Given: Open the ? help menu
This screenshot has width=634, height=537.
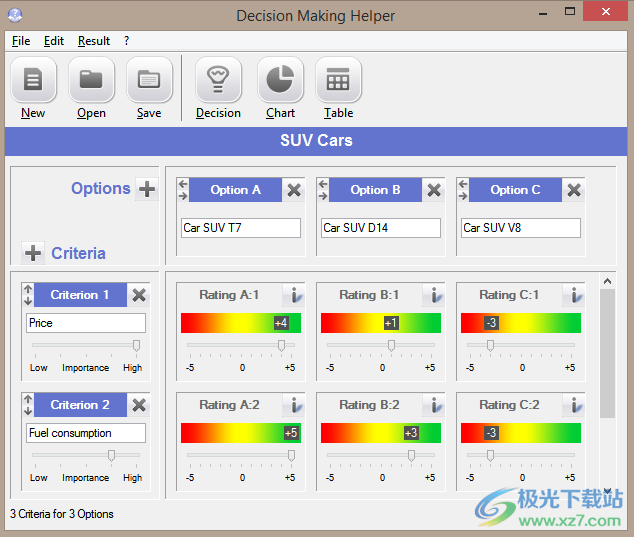Looking at the screenshot, I should 127,41.
